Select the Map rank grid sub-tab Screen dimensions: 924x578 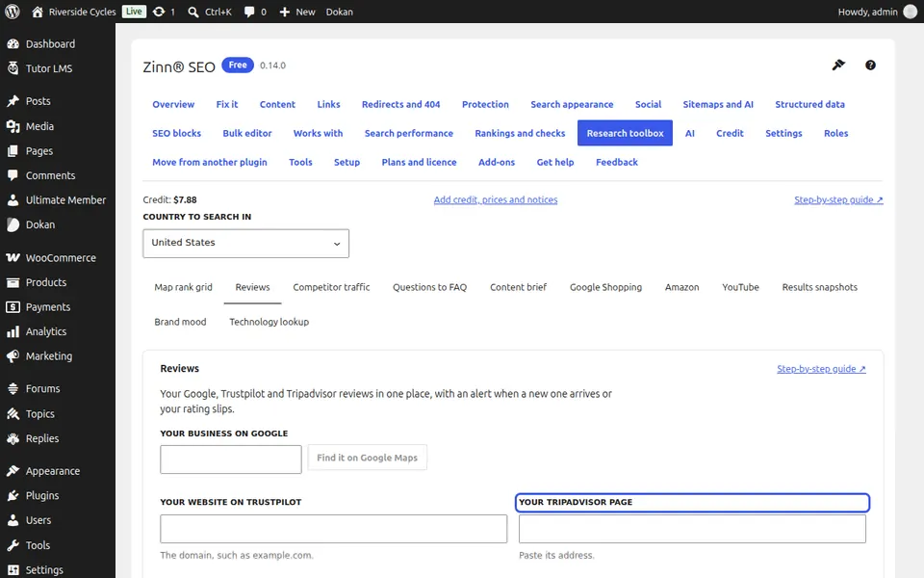183,287
